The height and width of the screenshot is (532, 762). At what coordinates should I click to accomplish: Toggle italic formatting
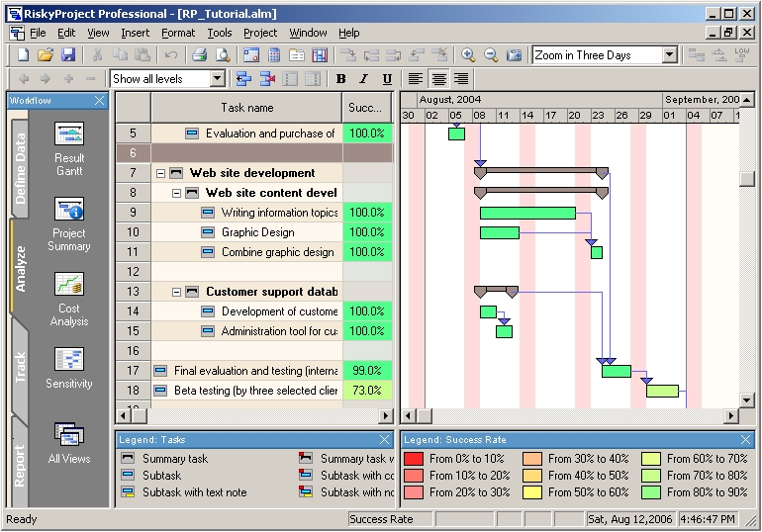coord(363,79)
